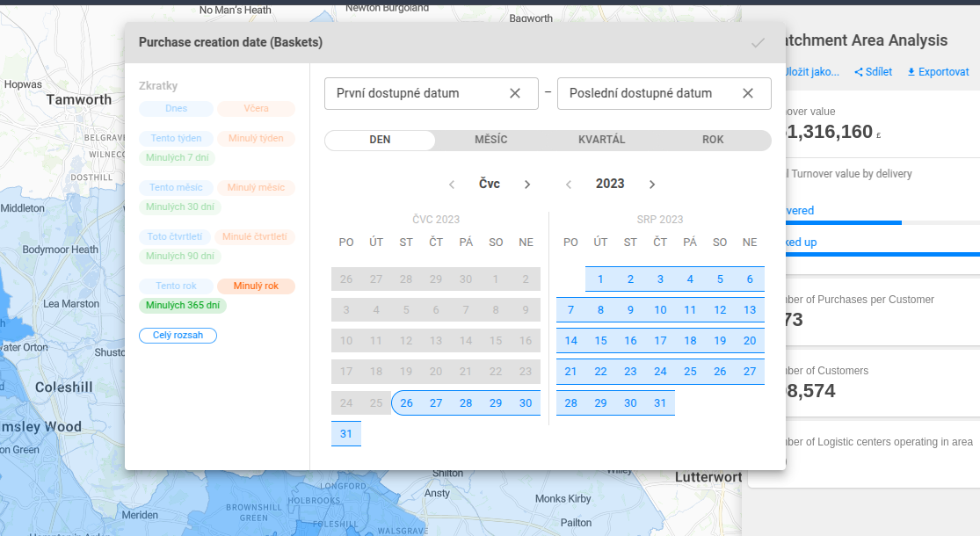Pick 15 in the SRP 2023 calendar
The width and height of the screenshot is (980, 536).
pyautogui.click(x=600, y=341)
